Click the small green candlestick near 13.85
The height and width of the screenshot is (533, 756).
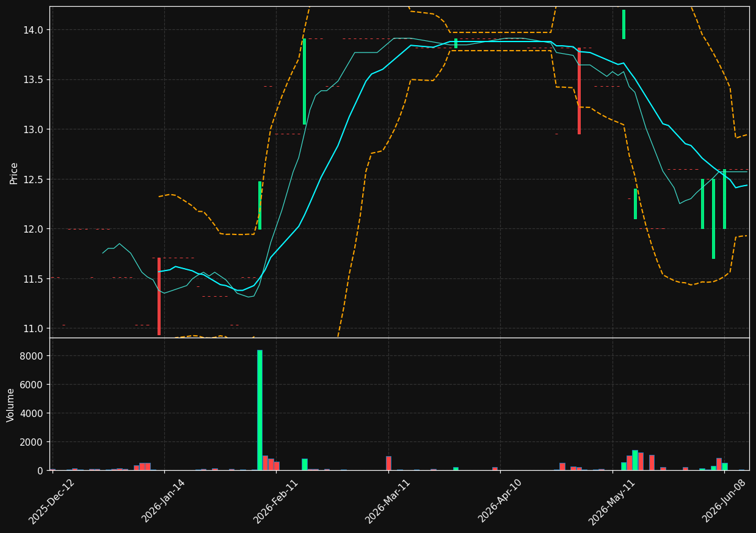point(456,43)
